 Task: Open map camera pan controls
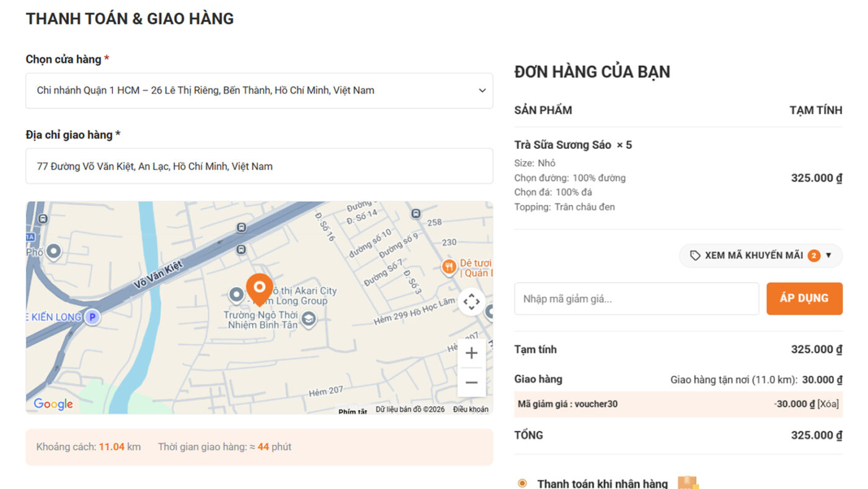471,302
